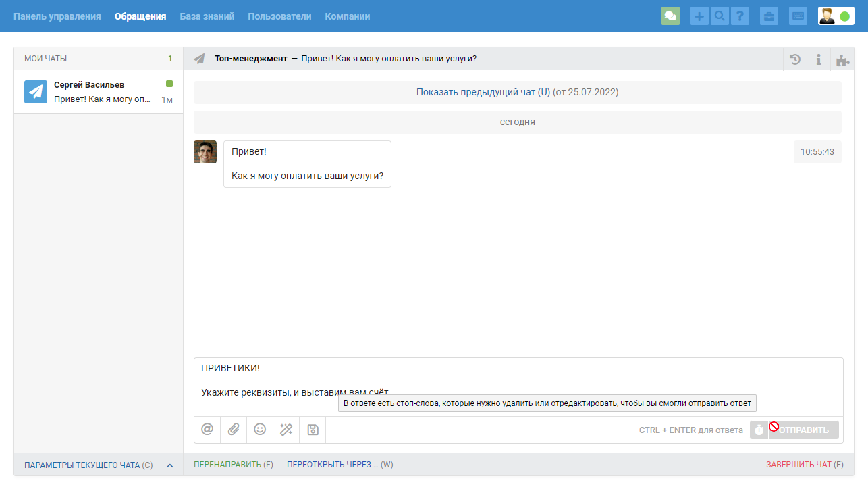This screenshot has width=868, height=489.
Task: Open search via magnifier icon
Action: 720,16
